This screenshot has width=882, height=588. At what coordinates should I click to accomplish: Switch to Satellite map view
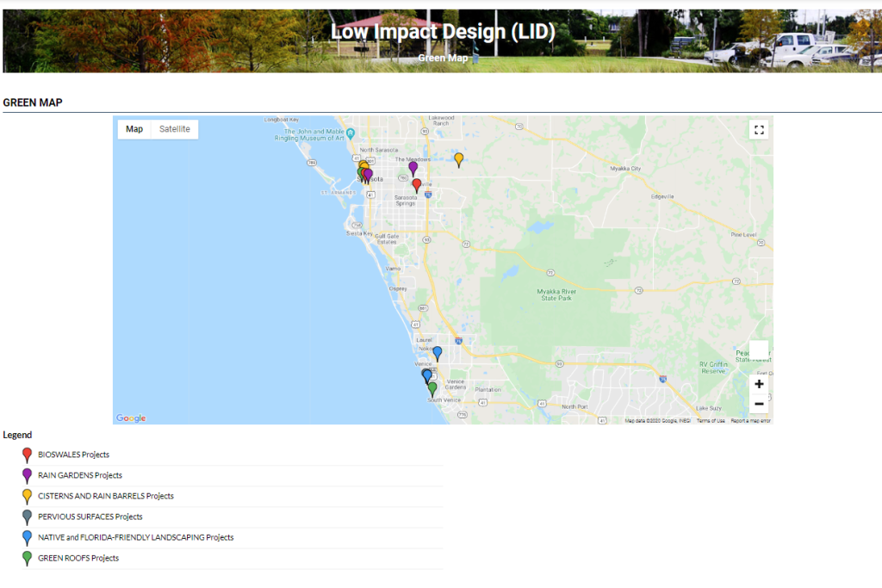coord(175,129)
